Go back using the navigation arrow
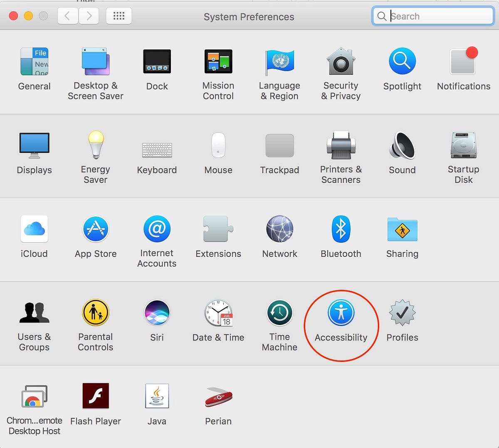499x448 pixels. [68, 15]
